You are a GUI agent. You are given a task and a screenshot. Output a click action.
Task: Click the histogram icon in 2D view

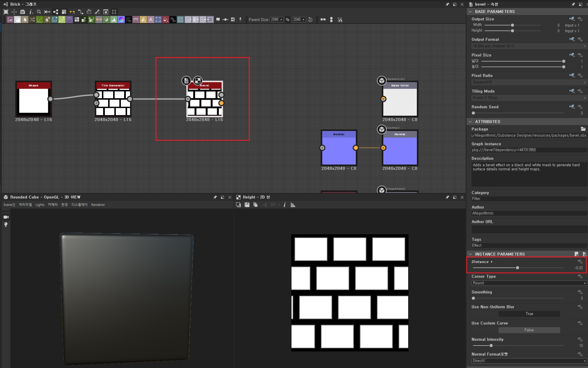[293, 205]
